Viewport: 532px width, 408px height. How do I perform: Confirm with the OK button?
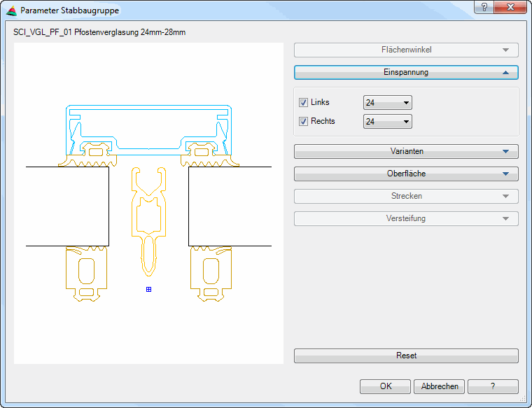(385, 386)
